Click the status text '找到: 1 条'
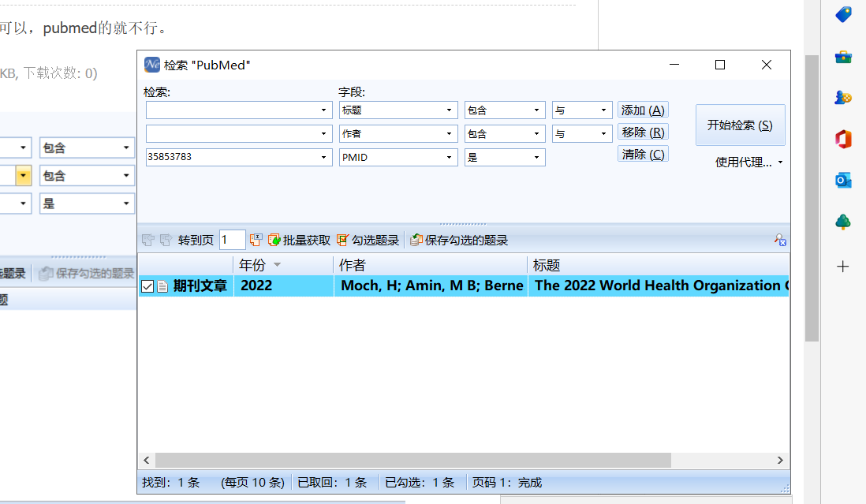 point(170,483)
